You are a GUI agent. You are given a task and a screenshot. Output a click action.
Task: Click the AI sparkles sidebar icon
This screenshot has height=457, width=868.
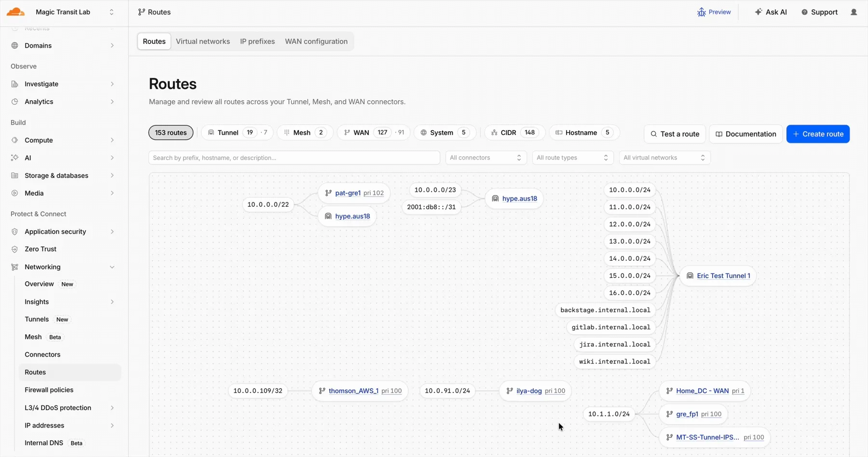15,158
